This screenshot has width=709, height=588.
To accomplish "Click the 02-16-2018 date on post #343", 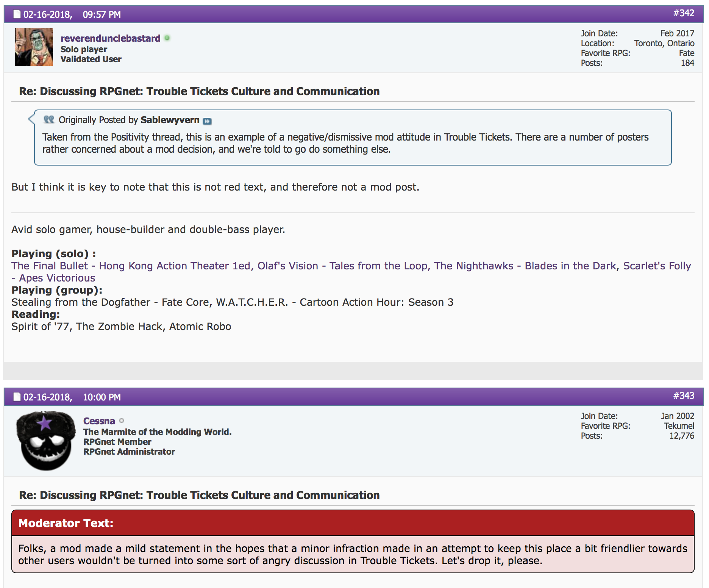I will (x=48, y=397).
